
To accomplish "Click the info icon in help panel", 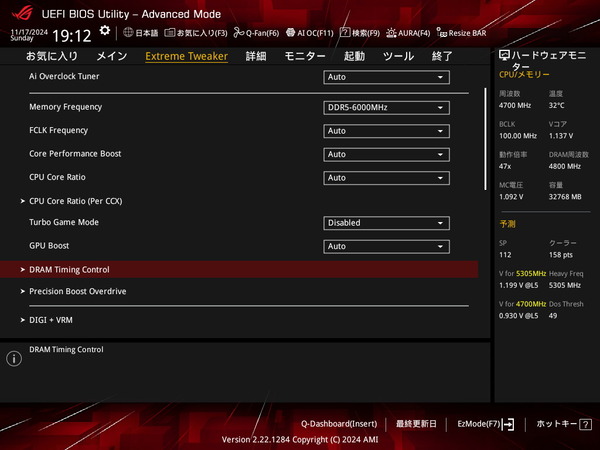I will pos(14,359).
